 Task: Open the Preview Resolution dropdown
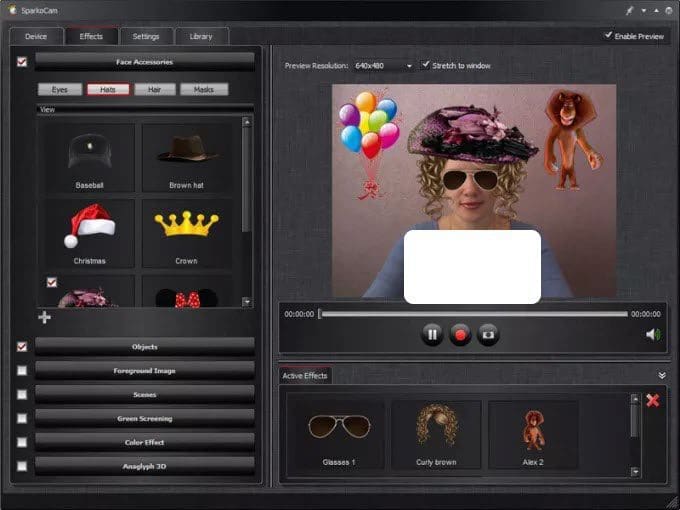click(x=383, y=66)
